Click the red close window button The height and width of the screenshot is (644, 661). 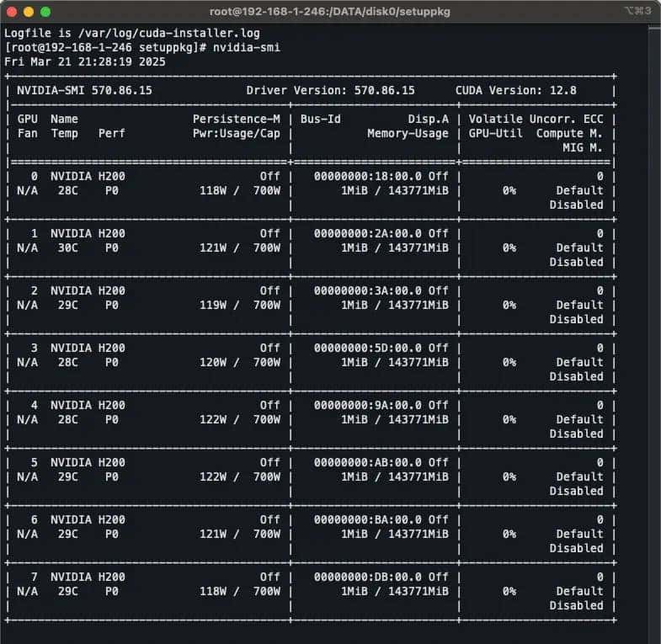pos(12,12)
